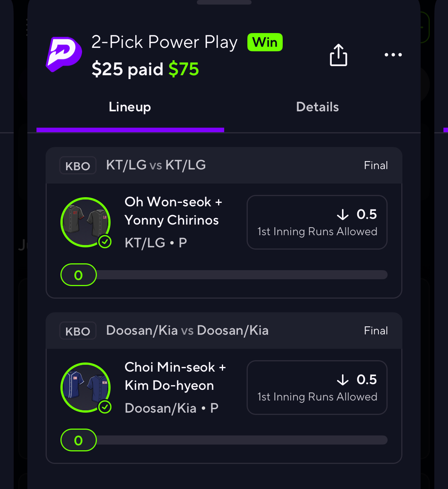The height and width of the screenshot is (489, 448).
Task: Tap the purple PrizePicks logo
Action: (64, 54)
